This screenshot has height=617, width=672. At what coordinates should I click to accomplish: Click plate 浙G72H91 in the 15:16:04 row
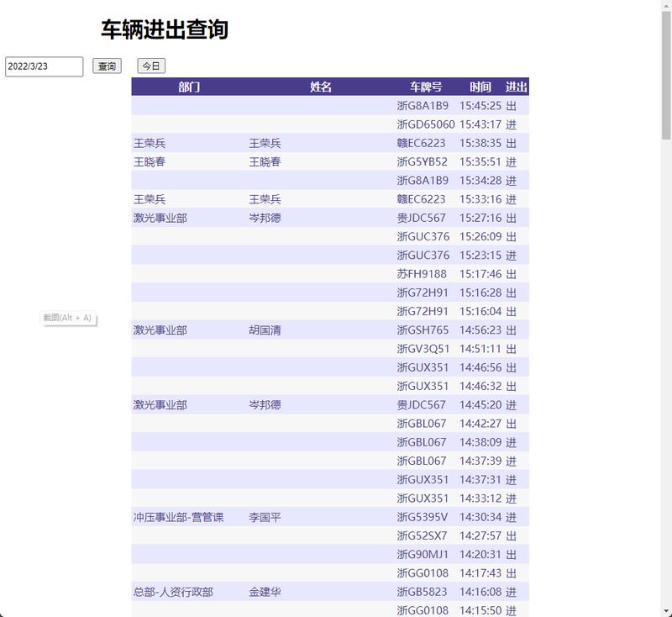423,311
